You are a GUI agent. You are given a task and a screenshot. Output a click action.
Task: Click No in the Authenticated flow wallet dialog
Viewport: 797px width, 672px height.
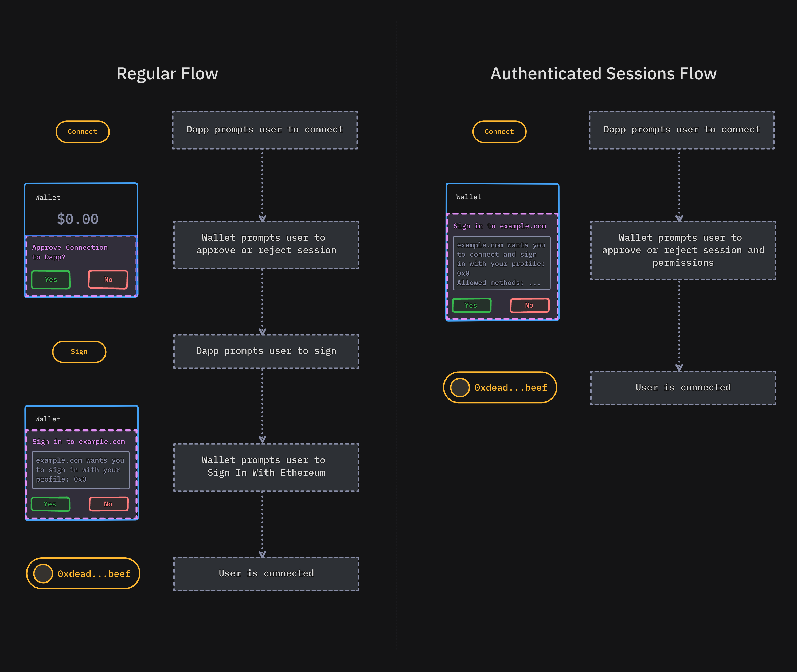(x=529, y=305)
